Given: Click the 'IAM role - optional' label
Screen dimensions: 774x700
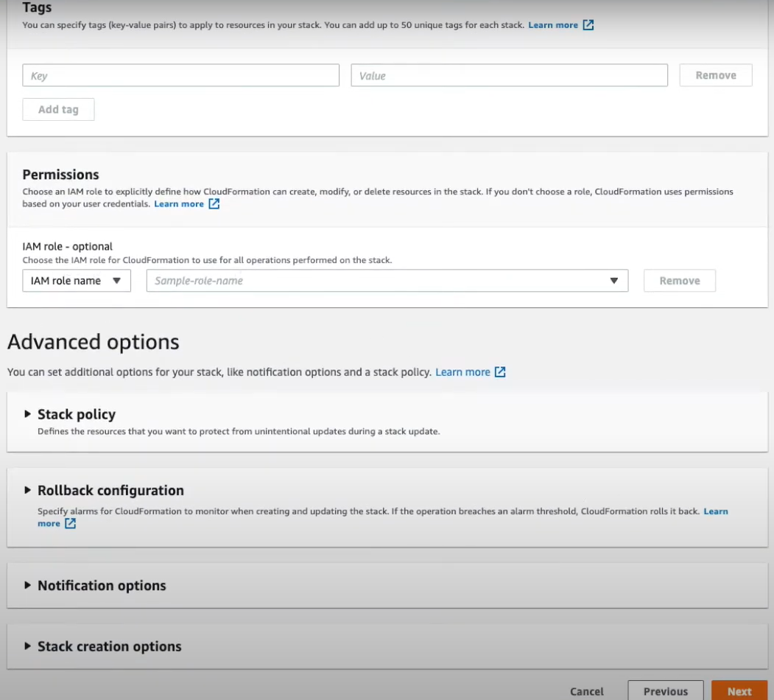Looking at the screenshot, I should coord(68,247).
